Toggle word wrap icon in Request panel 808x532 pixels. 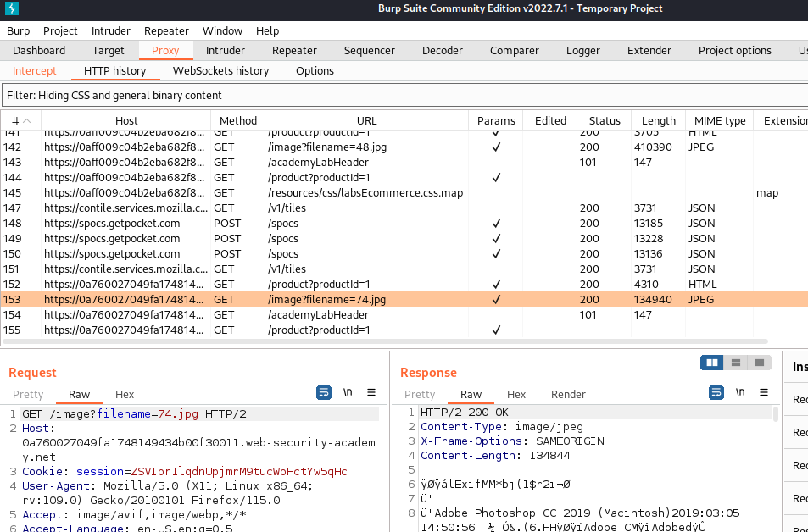tap(324, 393)
